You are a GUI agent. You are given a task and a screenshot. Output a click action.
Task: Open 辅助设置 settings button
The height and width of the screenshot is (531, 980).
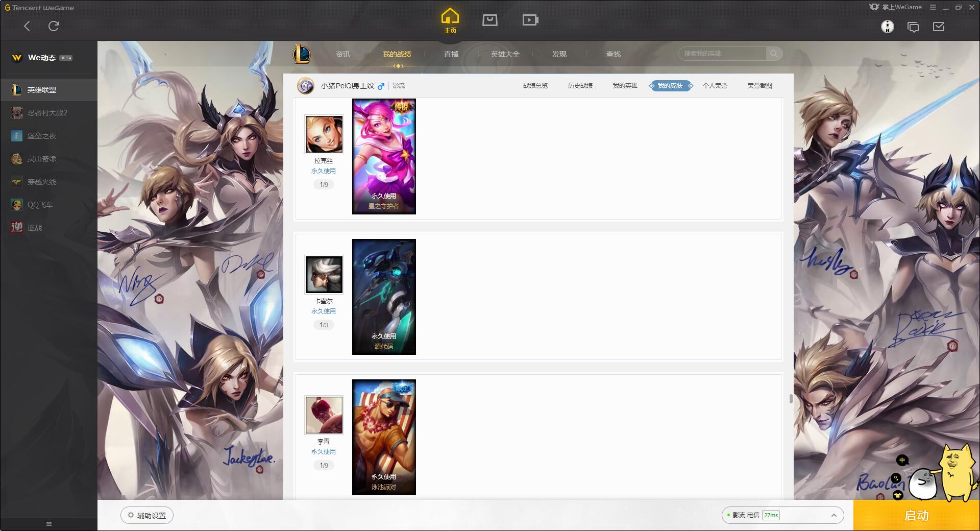point(147,515)
